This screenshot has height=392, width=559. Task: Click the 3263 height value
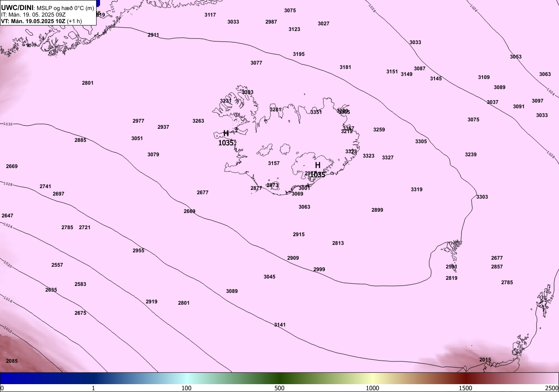(198, 121)
